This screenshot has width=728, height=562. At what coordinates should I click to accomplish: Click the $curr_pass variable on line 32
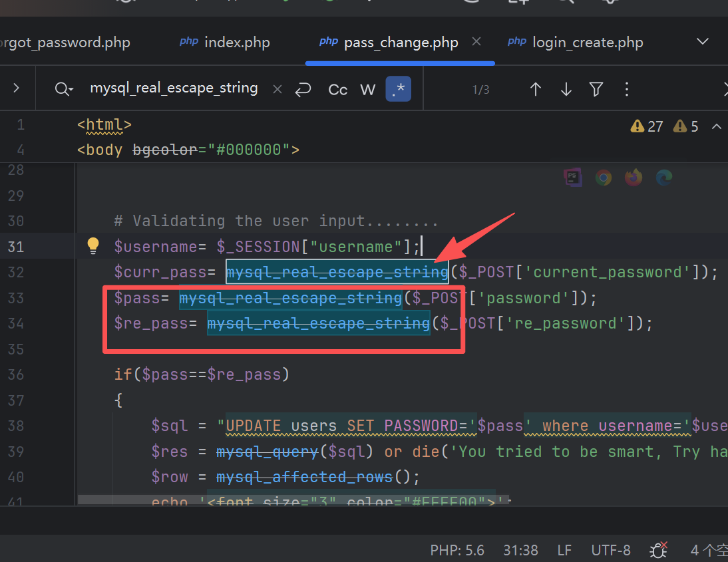tap(160, 273)
